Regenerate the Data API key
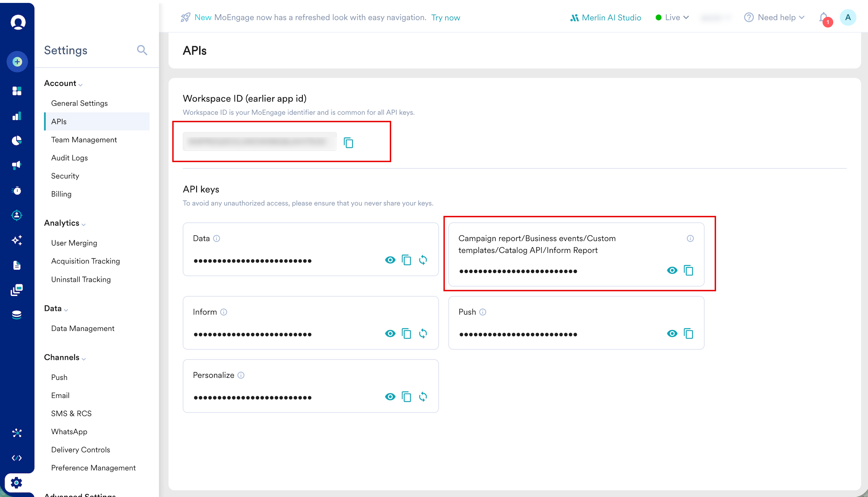This screenshot has height=497, width=868. pyautogui.click(x=423, y=260)
